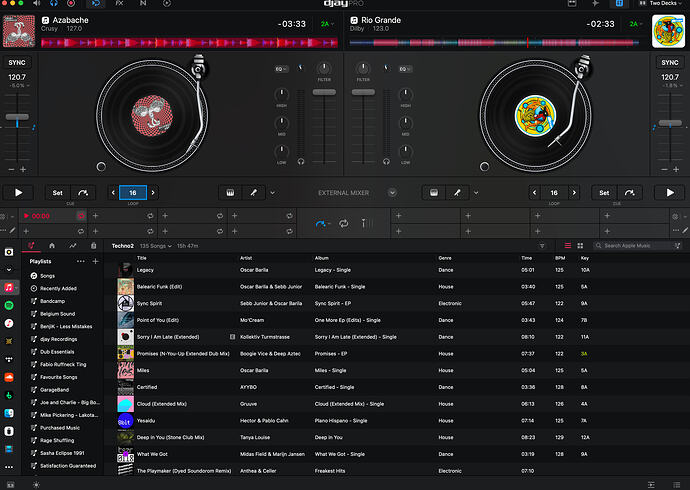Click the microphone icon on the left deck

[253, 193]
